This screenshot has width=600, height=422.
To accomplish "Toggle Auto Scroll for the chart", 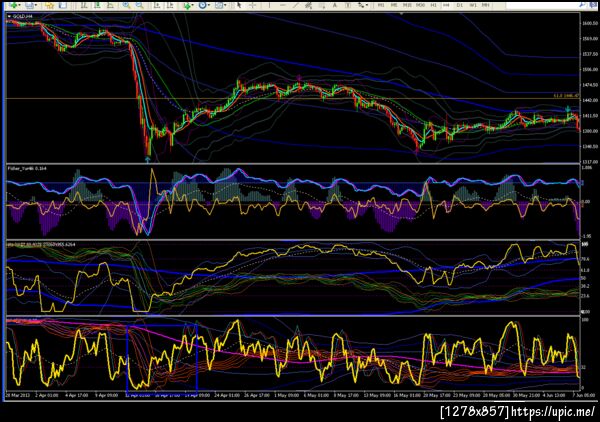I will coord(157,5).
